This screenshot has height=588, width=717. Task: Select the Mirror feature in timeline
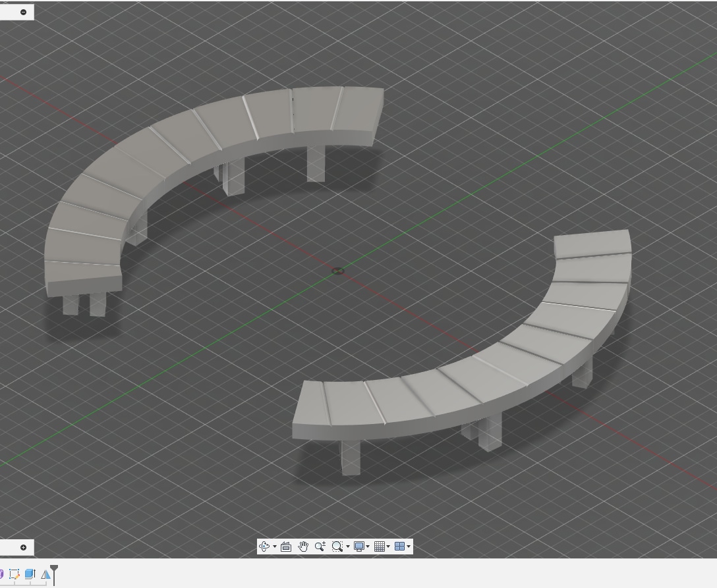(x=45, y=574)
